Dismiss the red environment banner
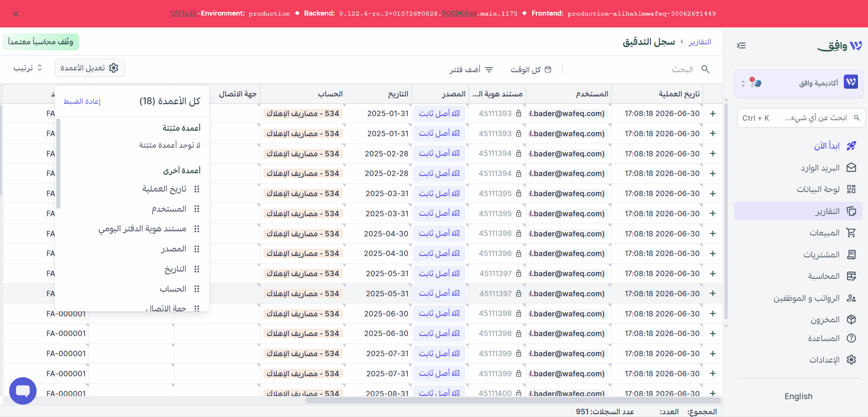The width and height of the screenshot is (868, 417). tap(16, 14)
